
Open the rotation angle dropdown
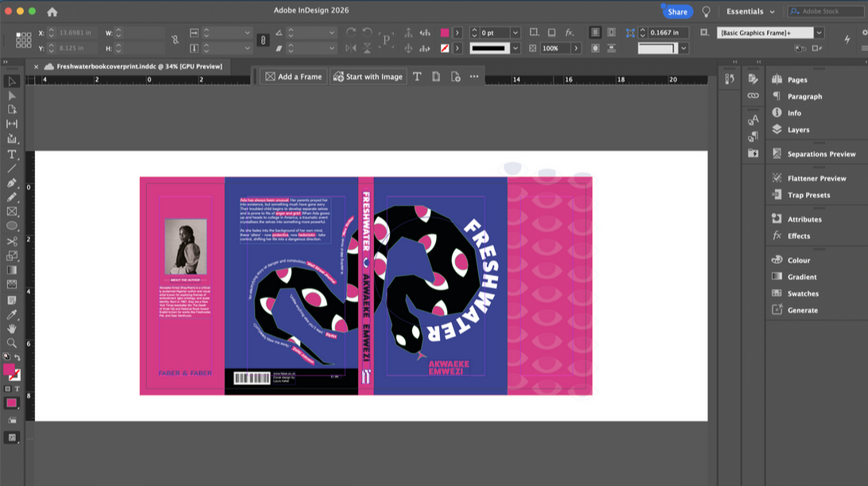pos(332,33)
